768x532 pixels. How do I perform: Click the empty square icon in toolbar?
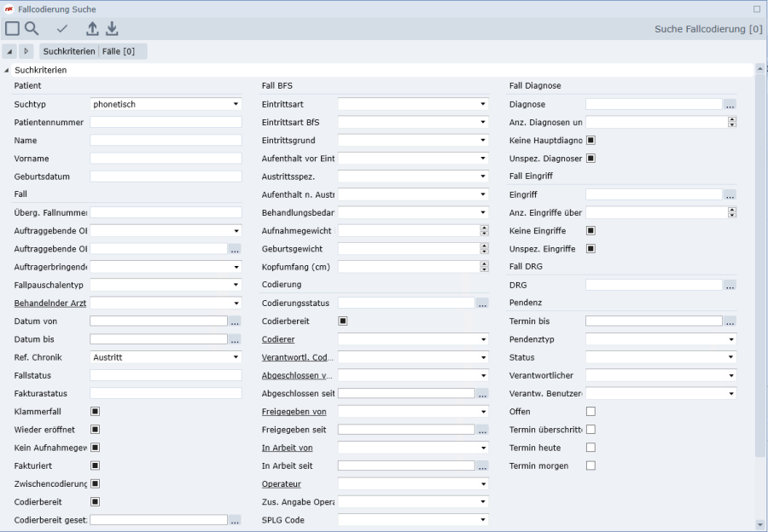click(12, 28)
